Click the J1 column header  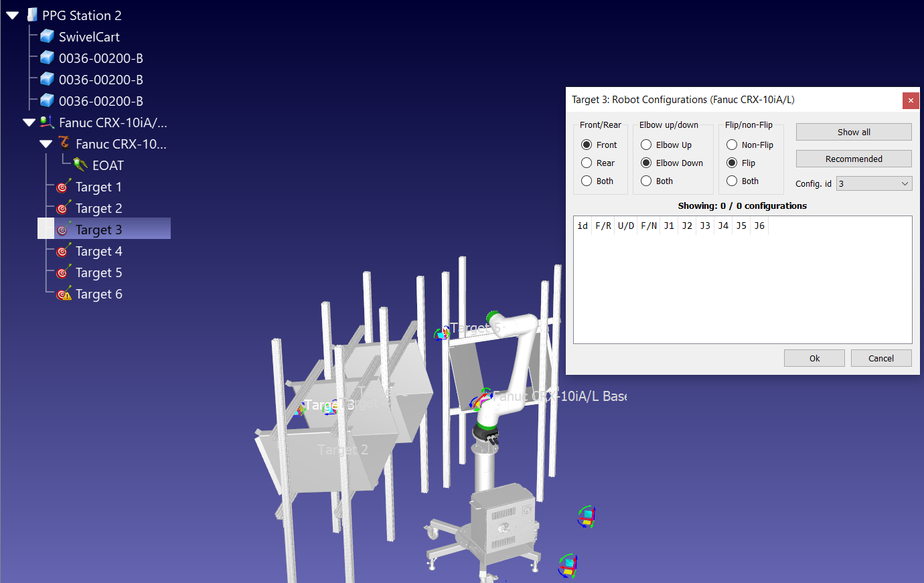(x=669, y=226)
